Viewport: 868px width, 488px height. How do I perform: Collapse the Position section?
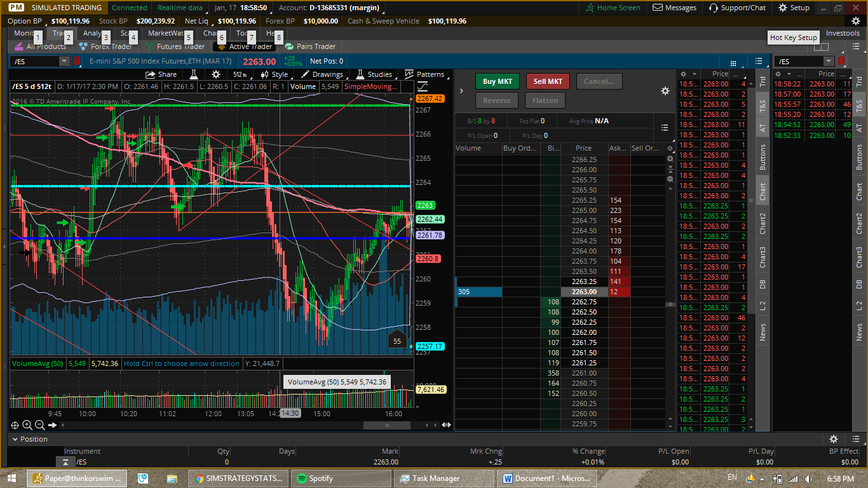point(15,439)
